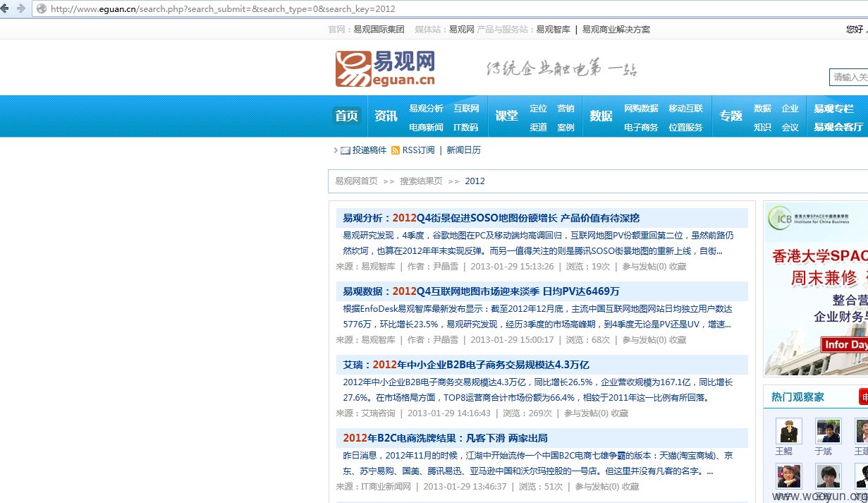Select IT数码 in the navigation bar
Image resolution: width=868 pixels, height=503 pixels.
[x=466, y=128]
